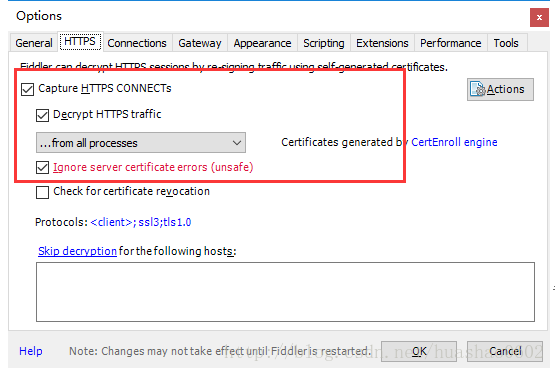Viewport: 555px width, 372px height.
Task: Toggle Ignore server certificate errors checkbox
Action: coord(42,168)
